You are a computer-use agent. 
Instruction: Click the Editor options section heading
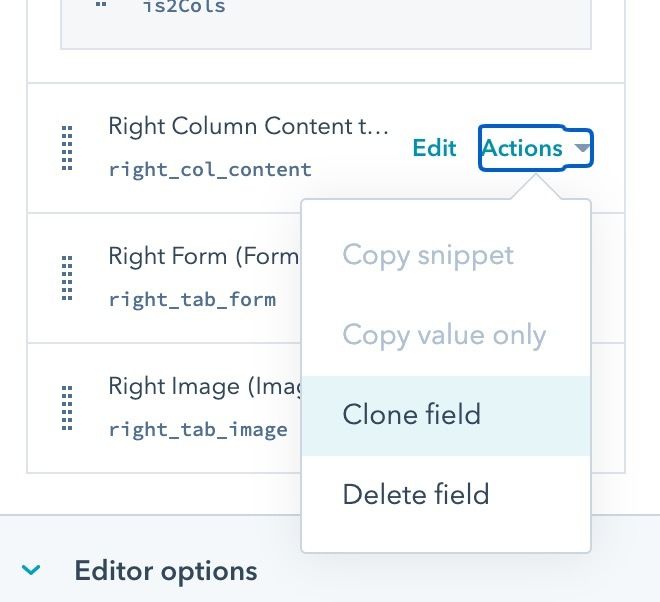tap(165, 571)
